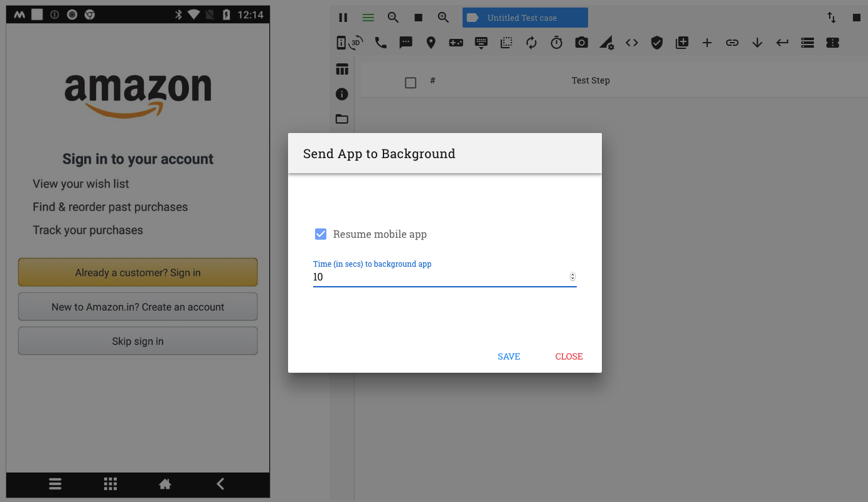Screen dimensions: 868x502
Task: Click the pause recording icon
Action: [343, 18]
